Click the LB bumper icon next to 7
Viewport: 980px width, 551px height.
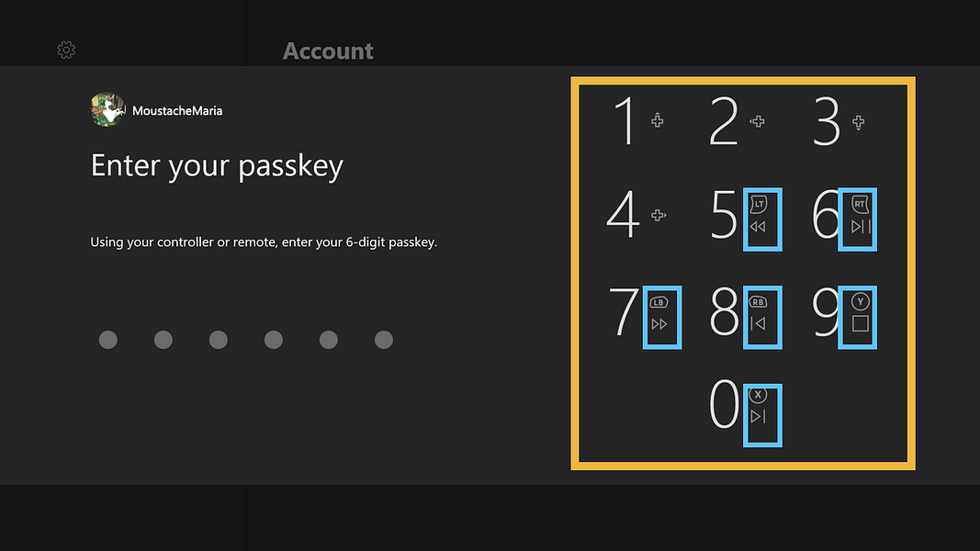click(659, 302)
